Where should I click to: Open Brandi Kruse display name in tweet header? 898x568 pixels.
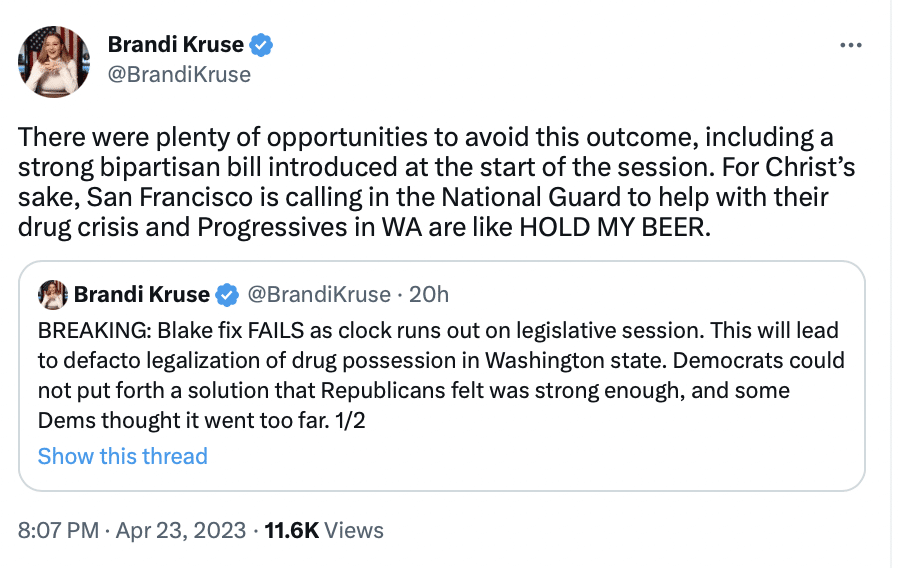175,44
